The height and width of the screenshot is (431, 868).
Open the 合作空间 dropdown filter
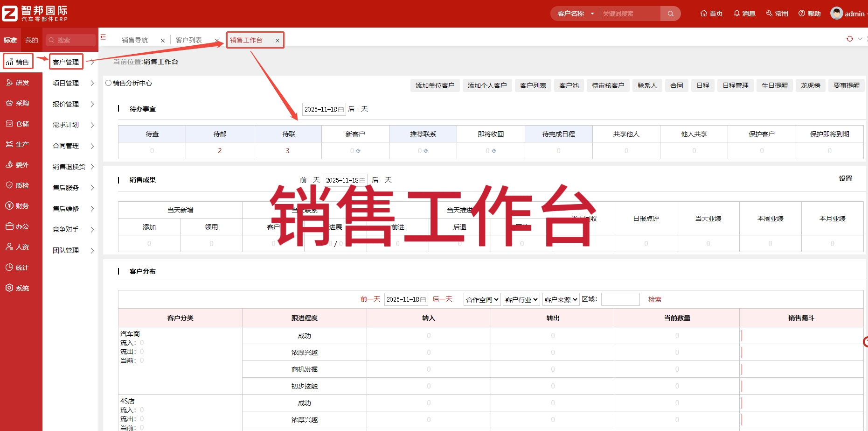click(482, 299)
